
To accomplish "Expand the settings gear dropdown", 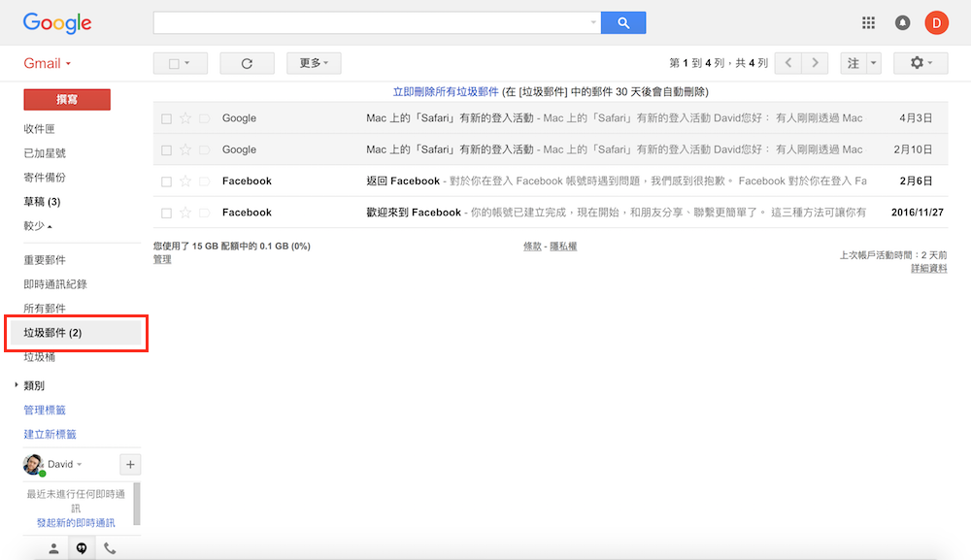I will 920,63.
